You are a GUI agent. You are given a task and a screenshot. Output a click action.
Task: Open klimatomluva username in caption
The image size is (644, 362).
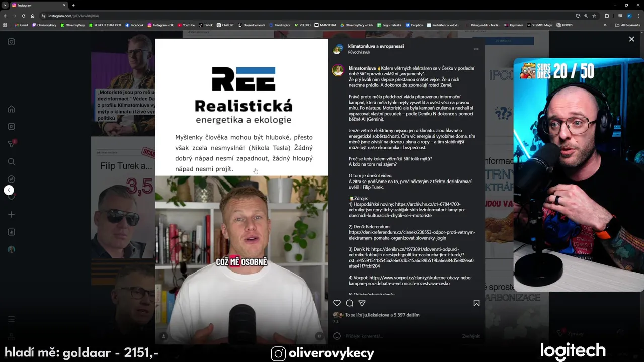pyautogui.click(x=362, y=68)
